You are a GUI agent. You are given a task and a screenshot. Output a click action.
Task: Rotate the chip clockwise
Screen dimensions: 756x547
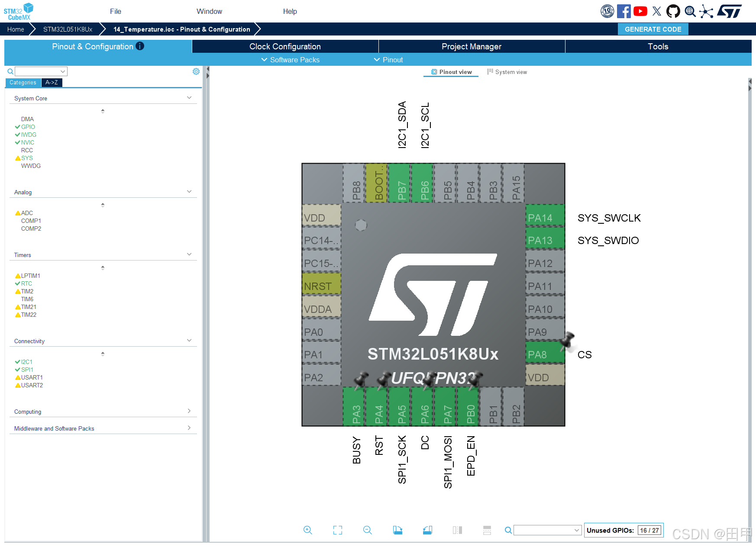[x=397, y=530]
